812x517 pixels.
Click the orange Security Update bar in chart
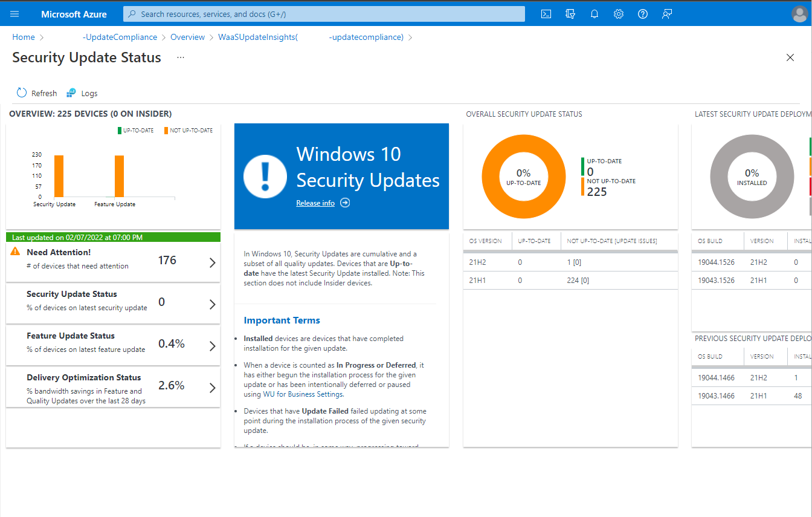pyautogui.click(x=59, y=176)
